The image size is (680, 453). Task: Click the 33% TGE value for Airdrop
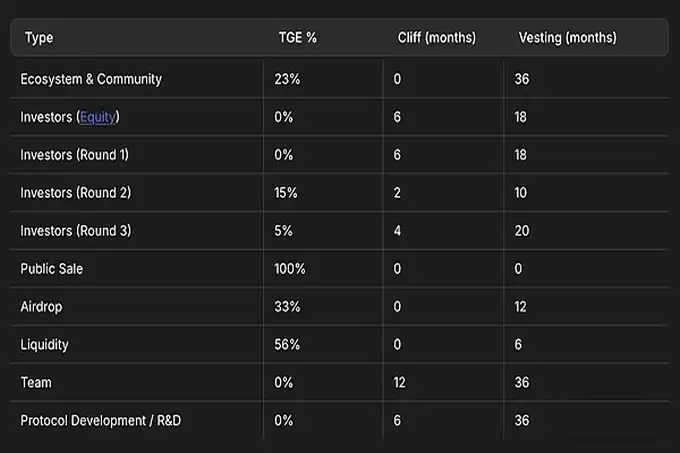point(287,307)
